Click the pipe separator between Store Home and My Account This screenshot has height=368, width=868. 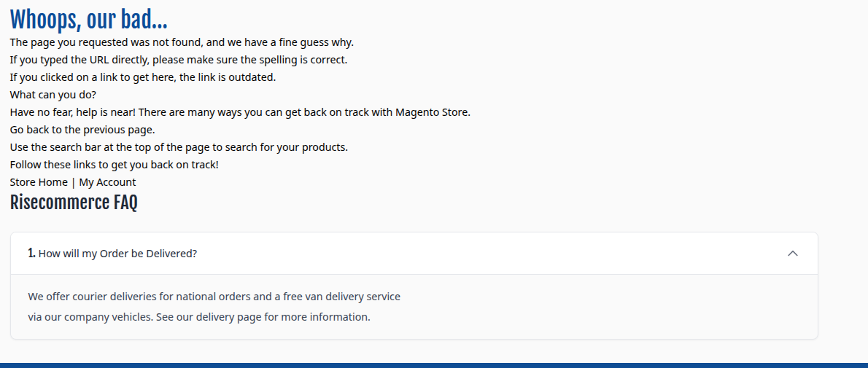pyautogui.click(x=73, y=182)
